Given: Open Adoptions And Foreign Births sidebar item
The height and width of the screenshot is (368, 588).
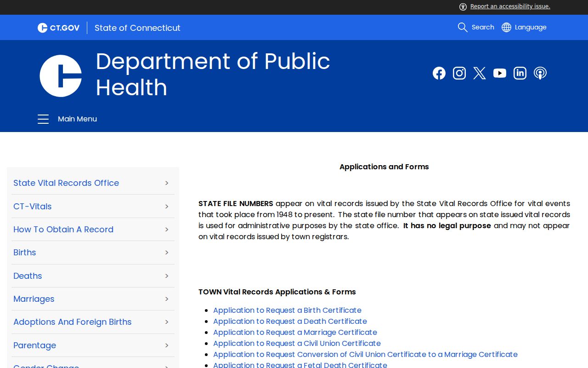Looking at the screenshot, I should click(x=73, y=322).
